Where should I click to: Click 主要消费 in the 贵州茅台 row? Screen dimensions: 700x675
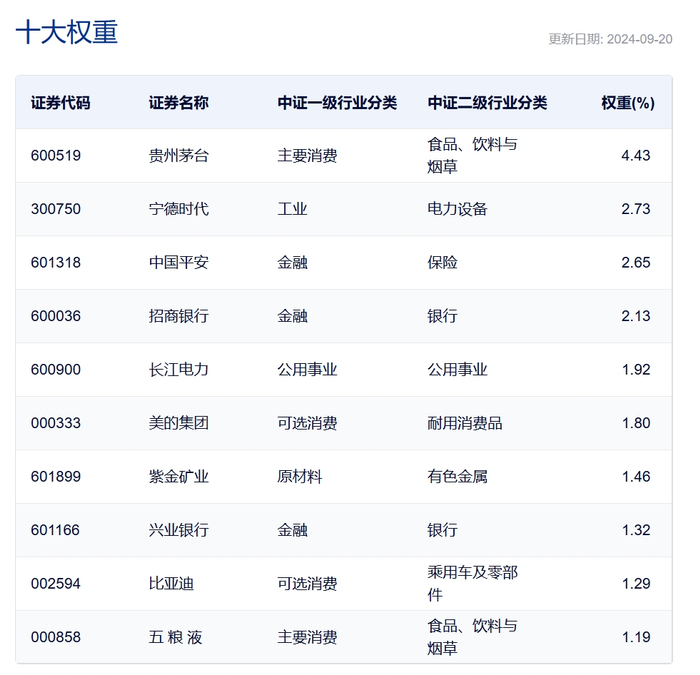[307, 155]
